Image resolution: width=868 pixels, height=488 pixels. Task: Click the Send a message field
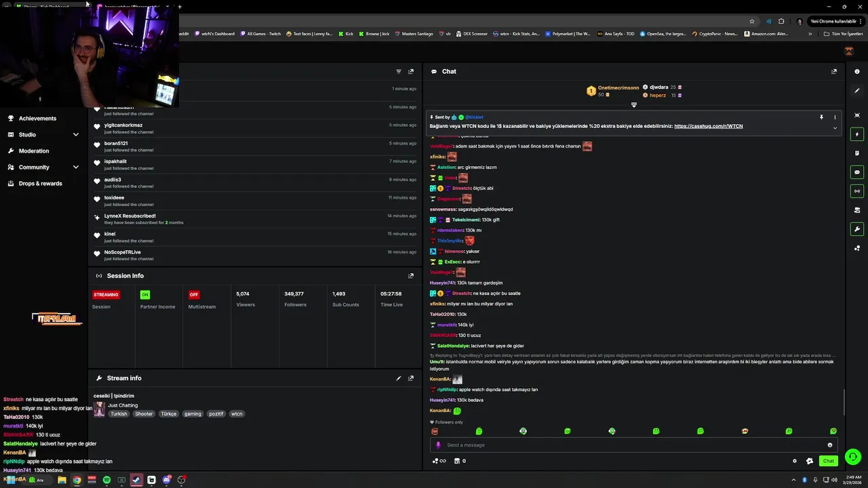(634, 445)
